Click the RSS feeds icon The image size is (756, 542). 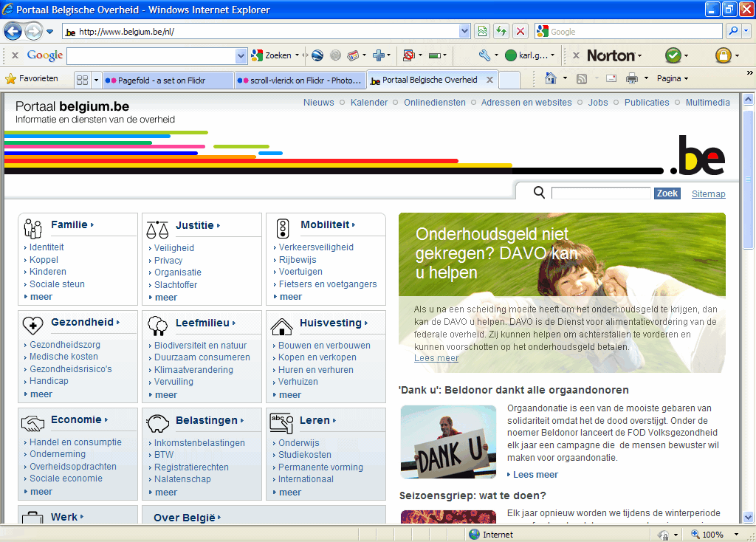(582, 78)
